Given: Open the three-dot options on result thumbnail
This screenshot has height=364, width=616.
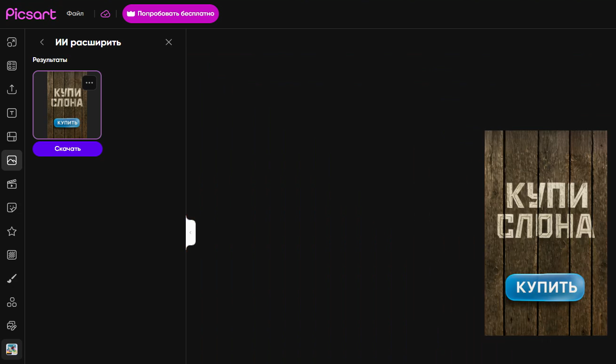Looking at the screenshot, I should coord(89,83).
